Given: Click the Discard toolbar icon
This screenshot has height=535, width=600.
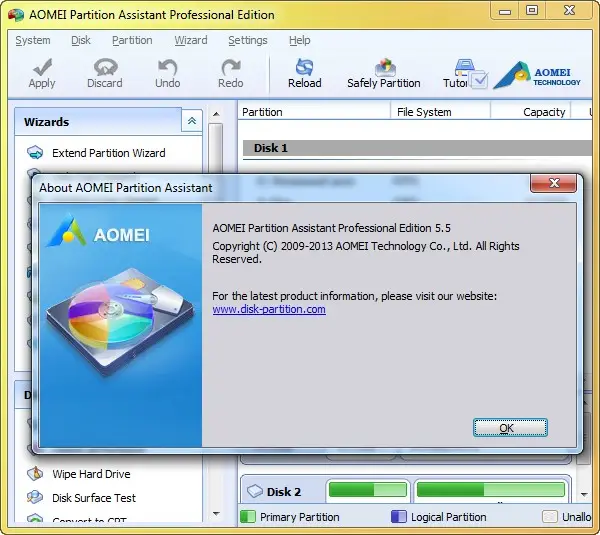Looking at the screenshot, I should (105, 67).
